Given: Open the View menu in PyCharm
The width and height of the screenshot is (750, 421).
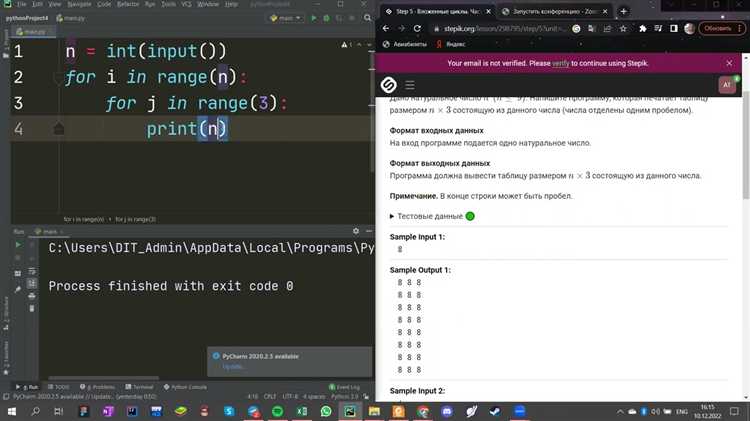Looking at the screenshot, I should click(x=55, y=4).
